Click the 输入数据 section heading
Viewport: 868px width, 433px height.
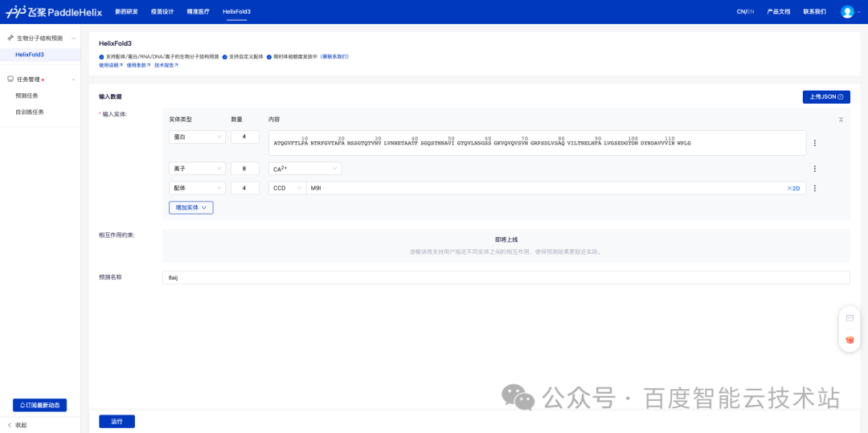tap(110, 96)
